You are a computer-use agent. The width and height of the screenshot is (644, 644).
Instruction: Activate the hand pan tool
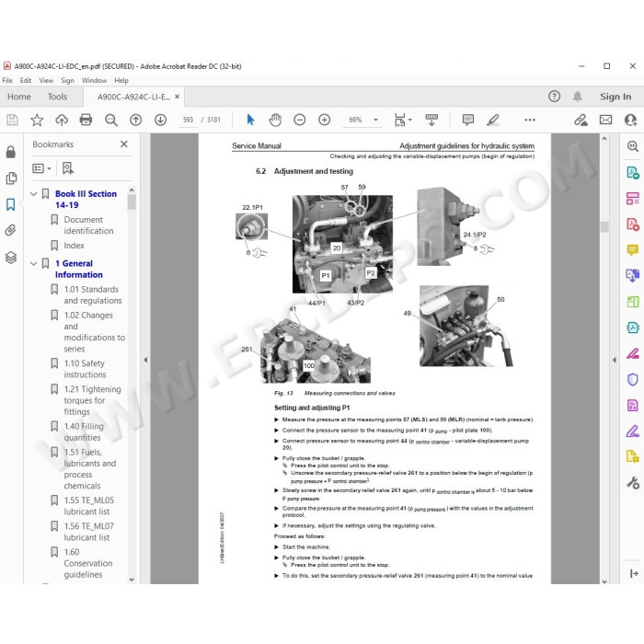(275, 120)
